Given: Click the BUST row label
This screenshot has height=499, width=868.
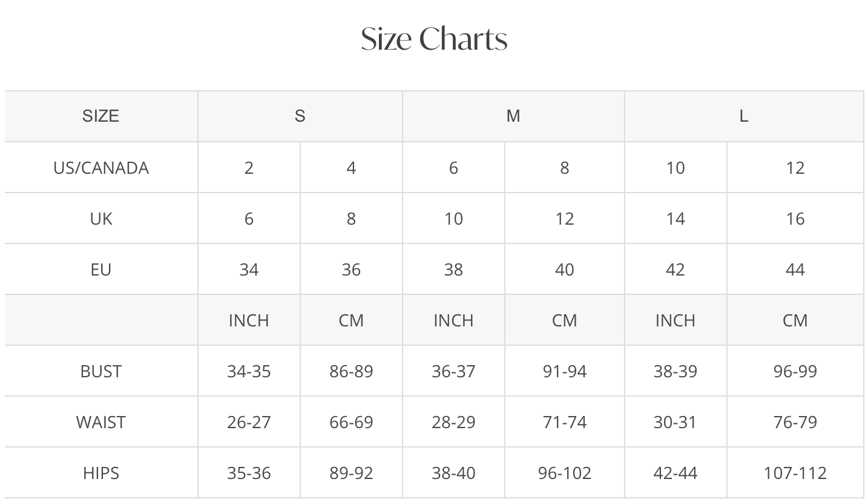Looking at the screenshot, I should [100, 371].
